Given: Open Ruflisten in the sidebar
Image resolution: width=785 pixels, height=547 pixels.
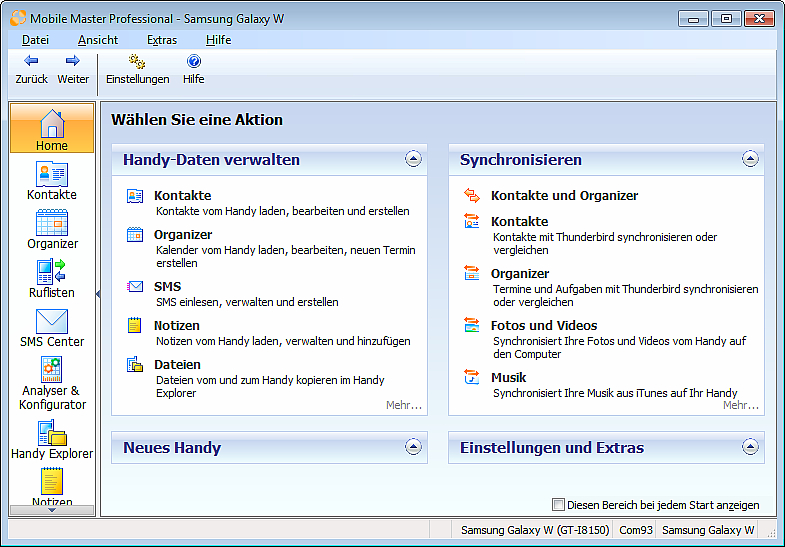Looking at the screenshot, I should tap(52, 279).
